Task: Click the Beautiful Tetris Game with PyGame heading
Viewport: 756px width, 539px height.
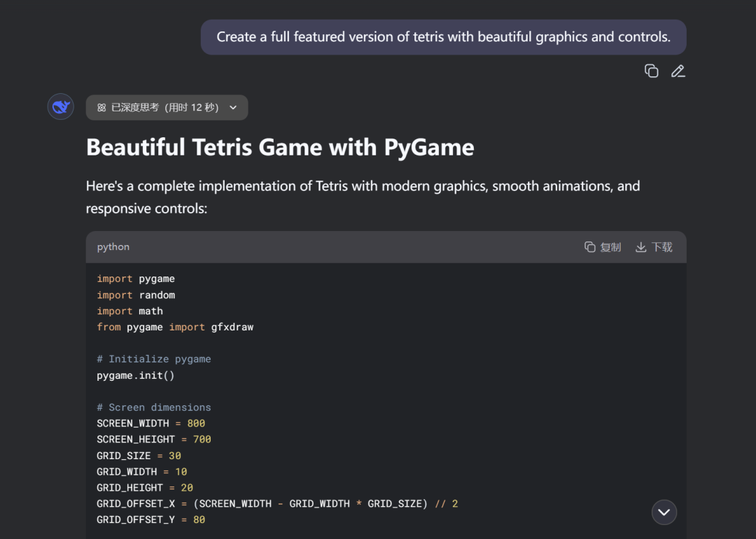Action: pyautogui.click(x=280, y=148)
